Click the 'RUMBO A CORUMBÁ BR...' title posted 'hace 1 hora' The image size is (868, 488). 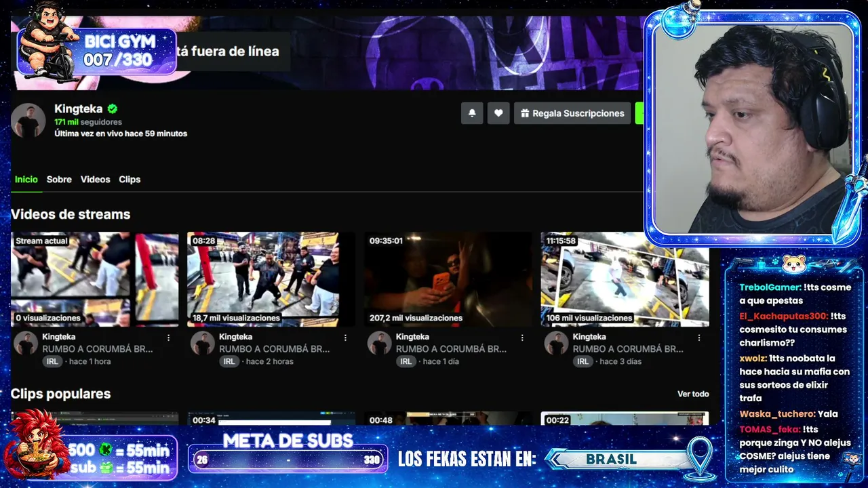98,349
